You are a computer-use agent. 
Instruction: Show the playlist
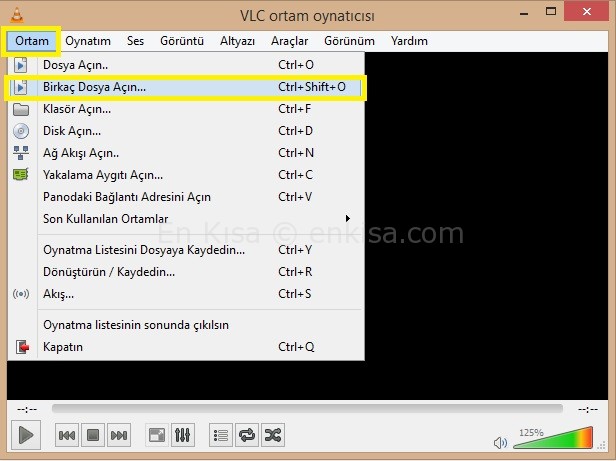click(221, 435)
